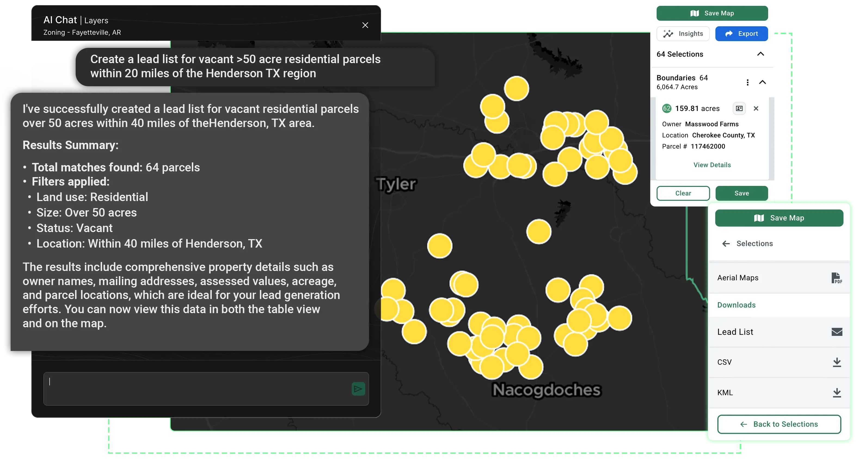Collapse the 64 Selections section
The width and height of the screenshot is (868, 469).
click(x=760, y=54)
